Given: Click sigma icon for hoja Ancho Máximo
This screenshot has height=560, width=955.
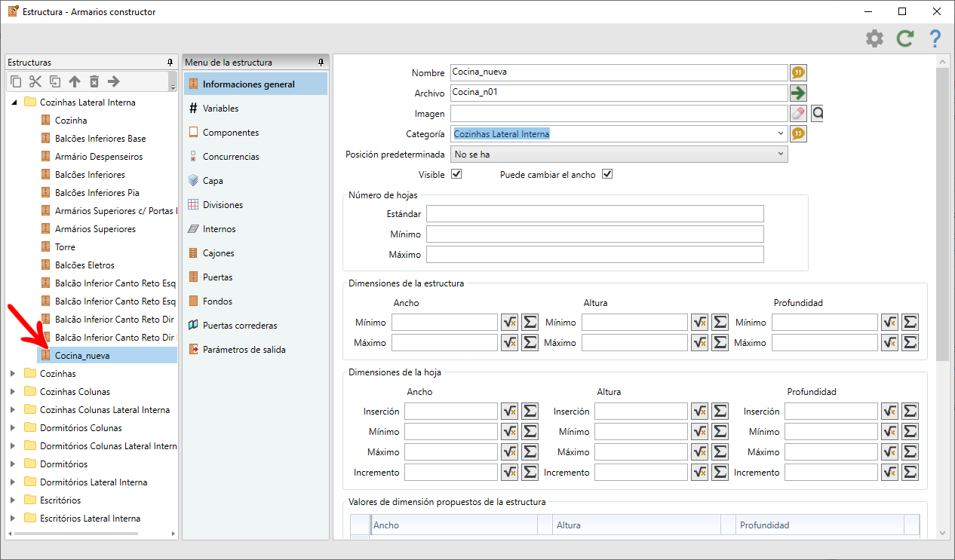Looking at the screenshot, I should pos(530,451).
